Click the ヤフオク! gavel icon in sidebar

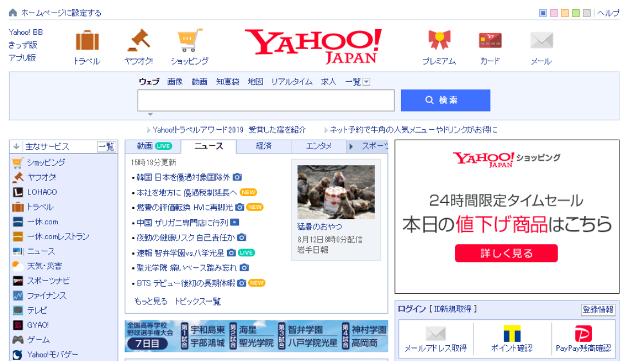18,177
